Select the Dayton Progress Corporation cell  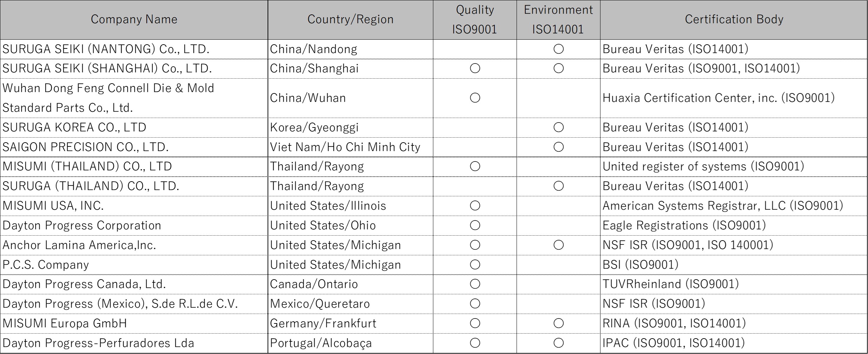(x=134, y=225)
